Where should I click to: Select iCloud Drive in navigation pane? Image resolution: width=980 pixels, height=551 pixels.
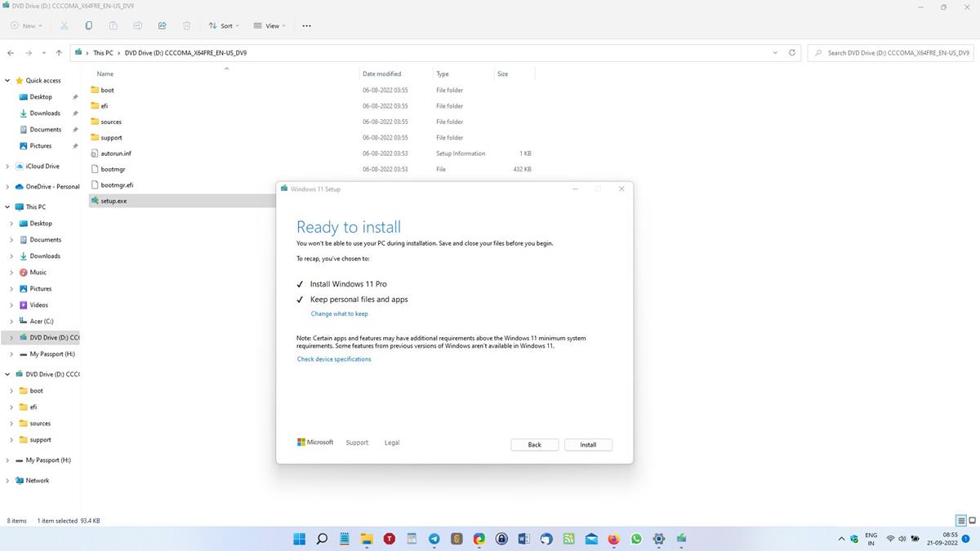(x=42, y=167)
